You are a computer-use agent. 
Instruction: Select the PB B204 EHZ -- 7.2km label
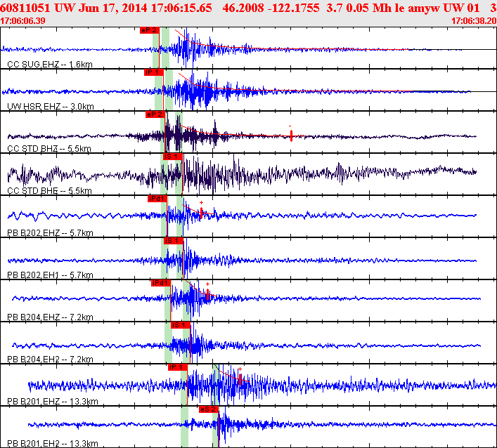coord(50,317)
